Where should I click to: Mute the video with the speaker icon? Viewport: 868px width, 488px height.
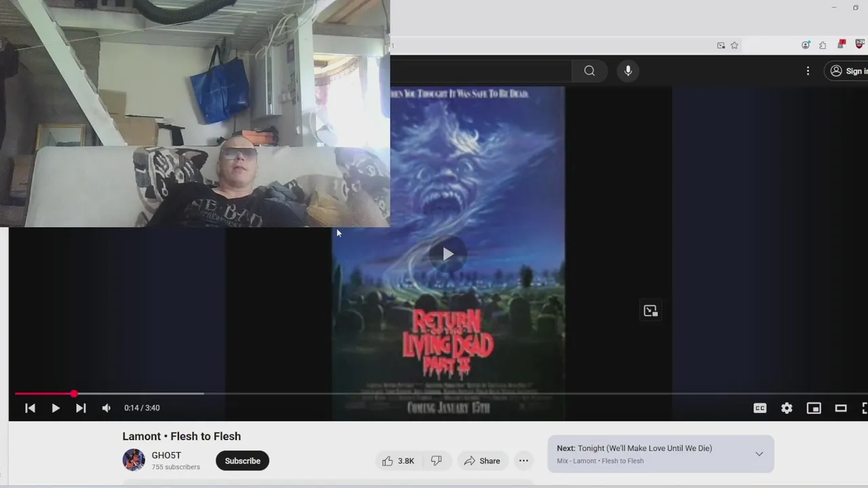tap(106, 408)
